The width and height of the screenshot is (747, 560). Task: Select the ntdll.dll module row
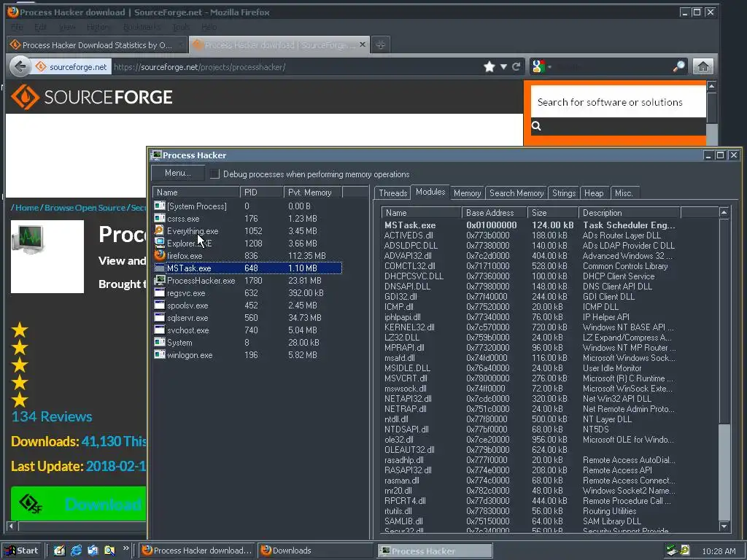coord(530,419)
